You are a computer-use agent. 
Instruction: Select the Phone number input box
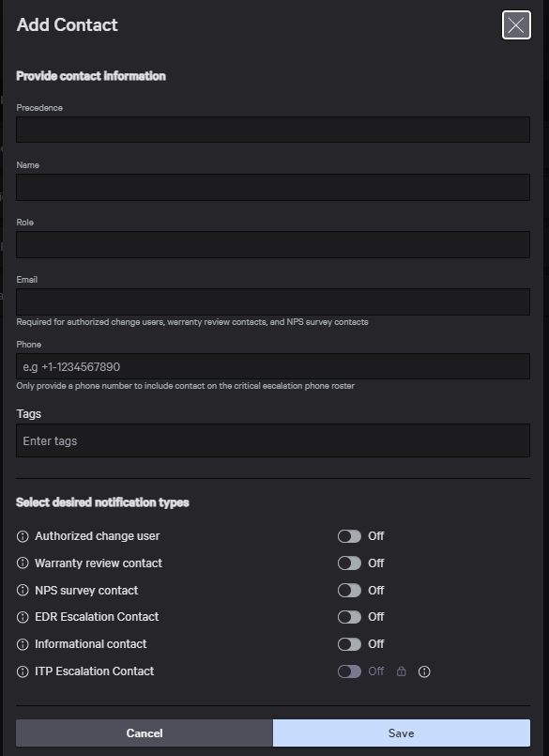pyautogui.click(x=273, y=366)
